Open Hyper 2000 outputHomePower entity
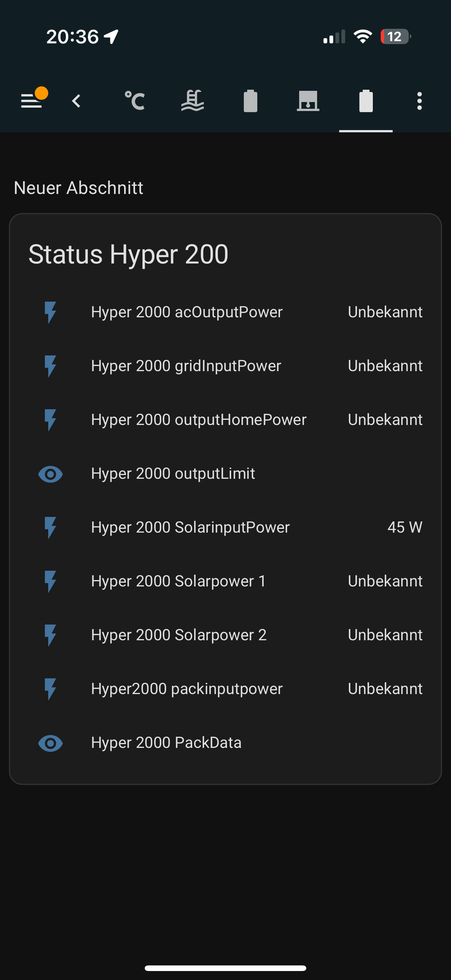 click(199, 420)
